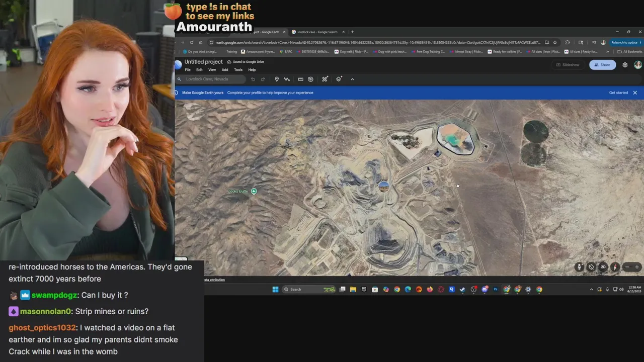Click Get started on the blue banner
Viewport: 644px width, 362px height.
(x=618, y=93)
